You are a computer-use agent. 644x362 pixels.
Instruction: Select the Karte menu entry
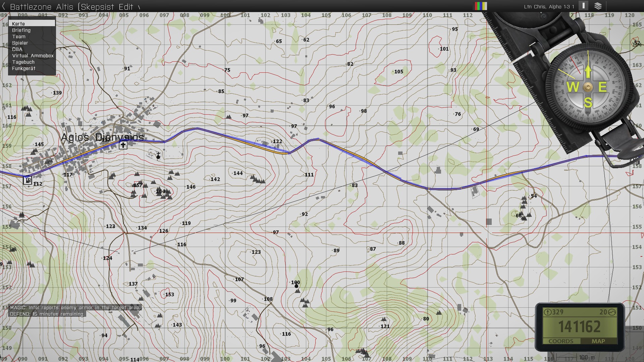(32, 23)
